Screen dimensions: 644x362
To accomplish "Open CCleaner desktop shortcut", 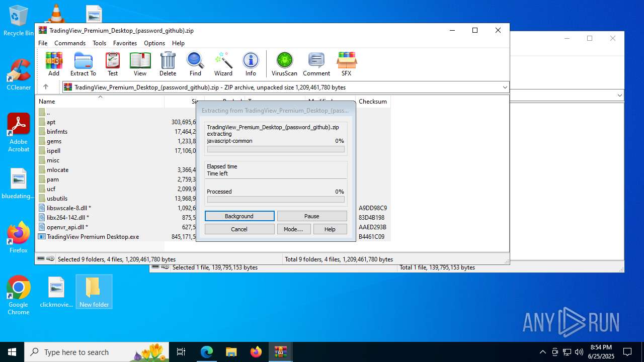I will (19, 75).
